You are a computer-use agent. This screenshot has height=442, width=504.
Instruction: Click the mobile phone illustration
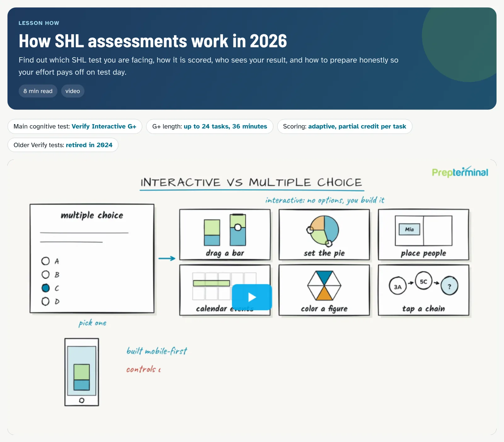82,372
